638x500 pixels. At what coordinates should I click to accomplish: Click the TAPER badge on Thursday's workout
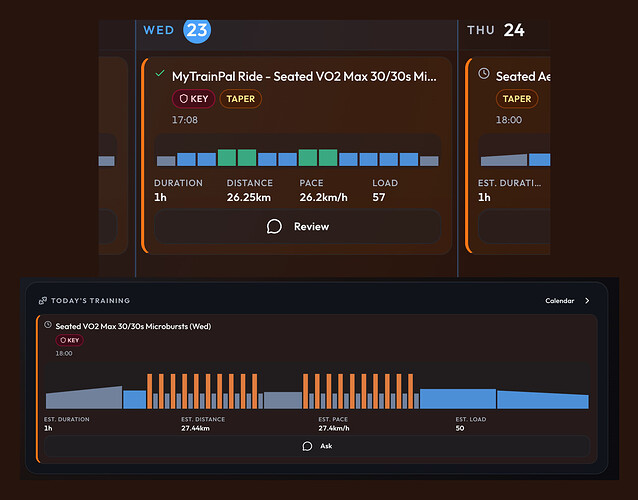(517, 99)
